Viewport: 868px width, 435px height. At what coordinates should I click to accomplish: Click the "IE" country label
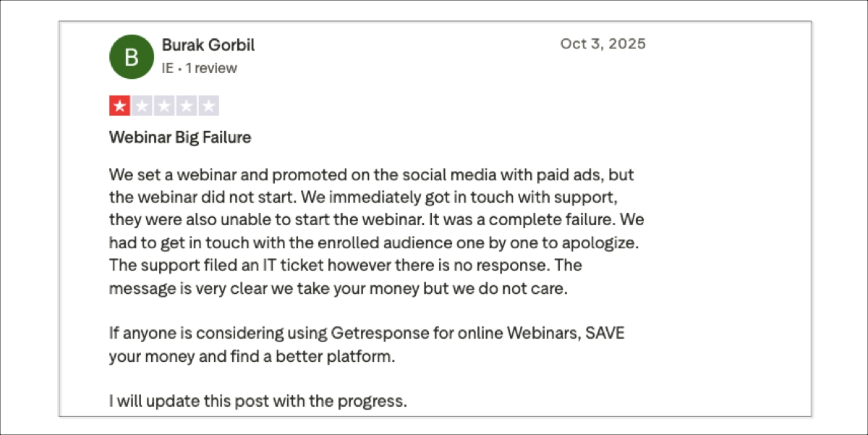[169, 69]
